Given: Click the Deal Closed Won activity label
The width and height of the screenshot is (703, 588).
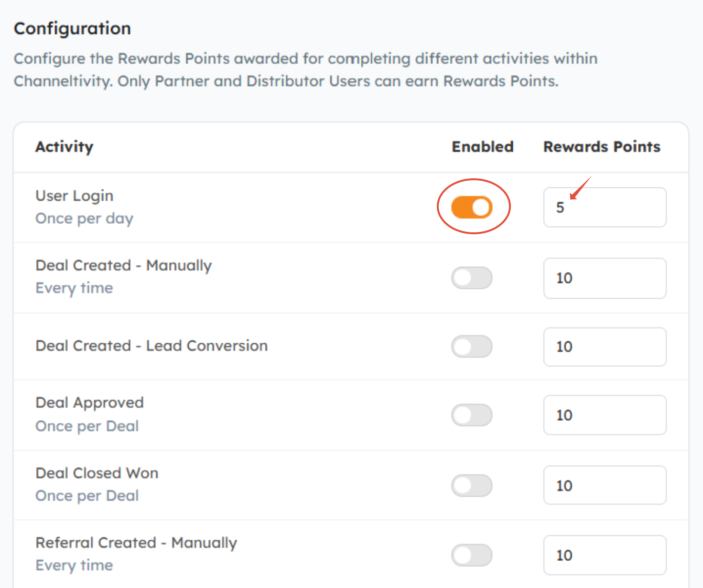Looking at the screenshot, I should [x=97, y=473].
